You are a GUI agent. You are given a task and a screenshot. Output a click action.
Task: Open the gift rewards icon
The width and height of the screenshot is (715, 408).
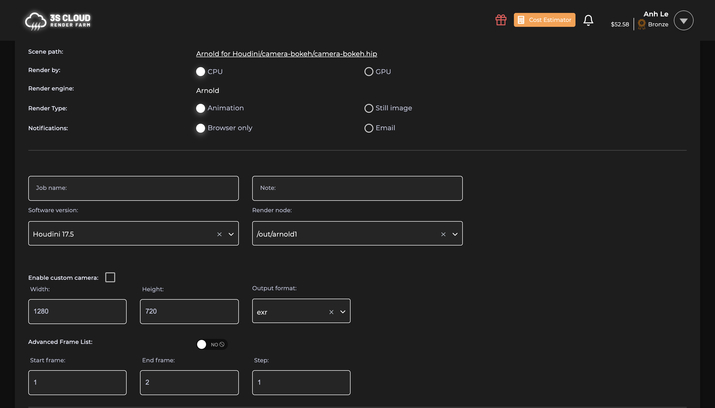click(x=501, y=20)
